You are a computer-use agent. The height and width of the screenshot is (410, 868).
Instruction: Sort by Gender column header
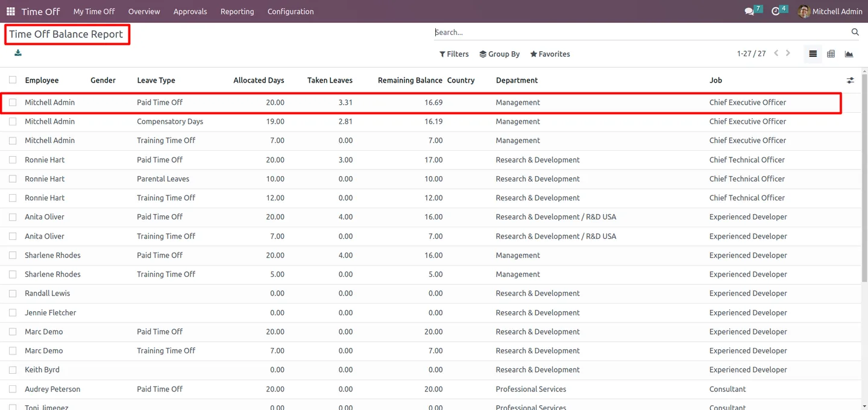click(x=103, y=80)
